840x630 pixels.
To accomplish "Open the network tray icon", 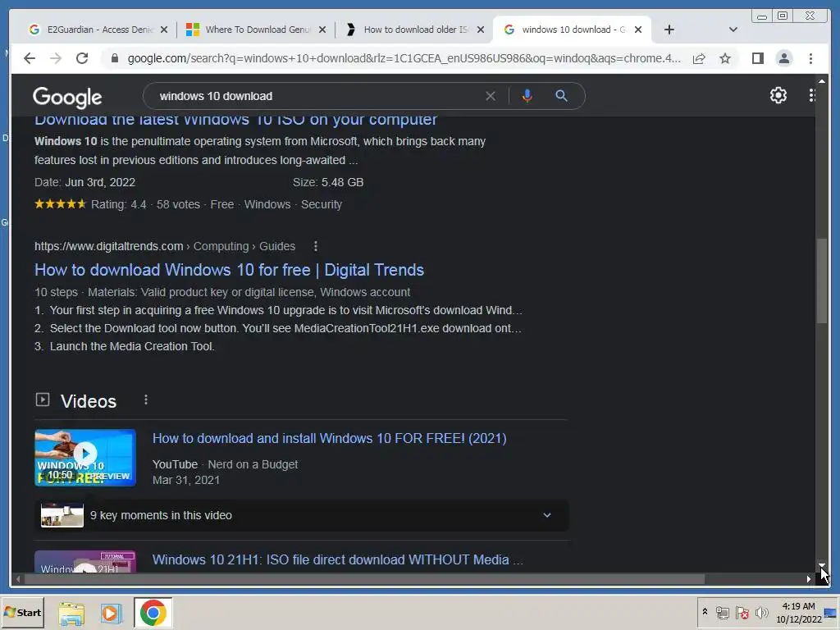I will click(x=722, y=612).
